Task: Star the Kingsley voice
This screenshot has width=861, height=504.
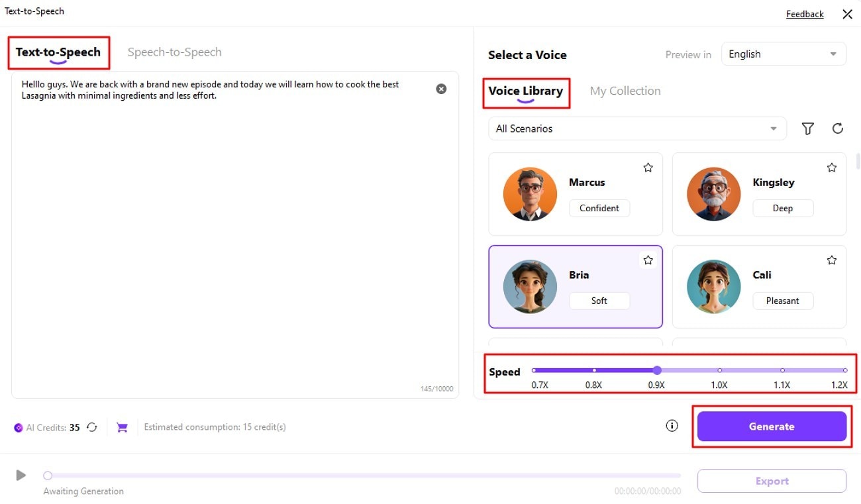Action: tap(832, 168)
